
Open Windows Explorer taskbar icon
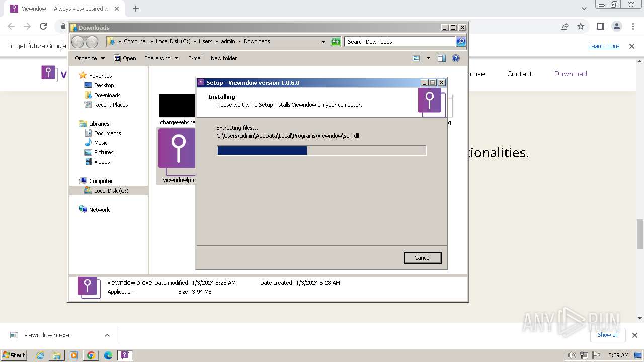(57, 355)
